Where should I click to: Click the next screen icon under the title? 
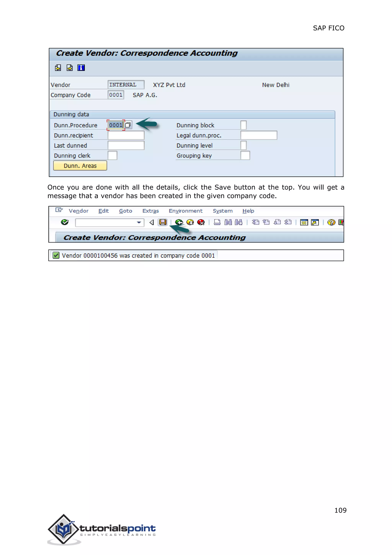69,68
